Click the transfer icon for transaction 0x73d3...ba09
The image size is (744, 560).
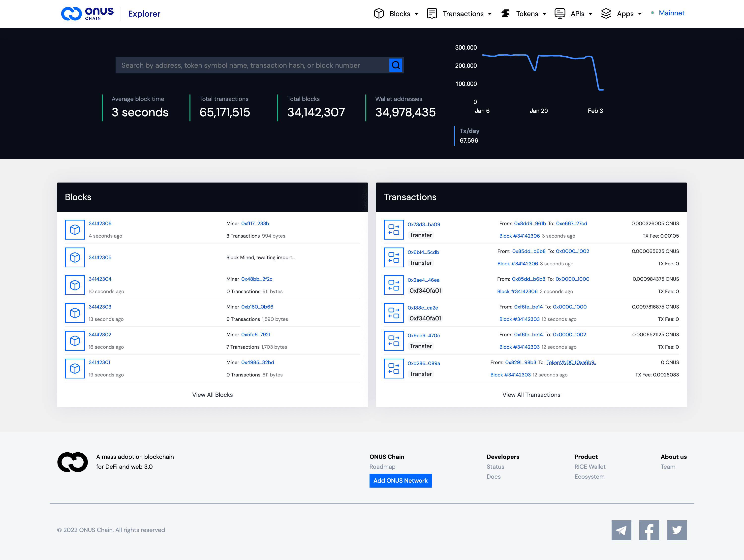tap(394, 230)
